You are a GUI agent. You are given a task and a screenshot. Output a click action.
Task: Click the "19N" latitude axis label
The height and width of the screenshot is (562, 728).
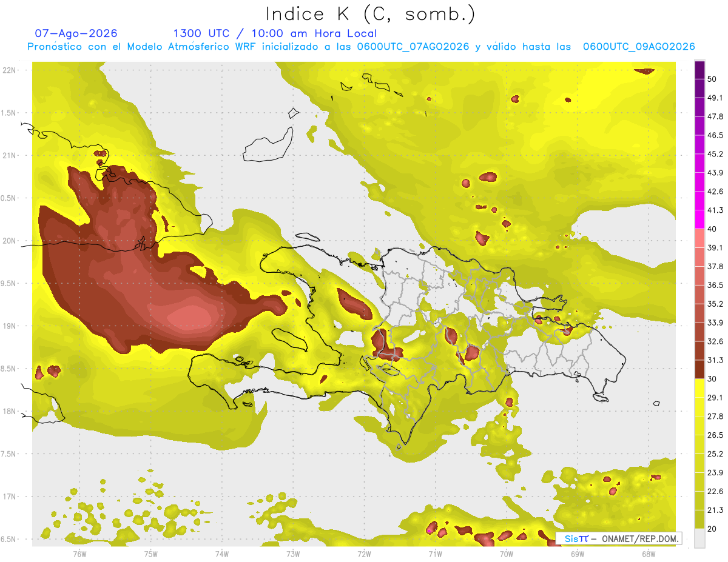9,326
